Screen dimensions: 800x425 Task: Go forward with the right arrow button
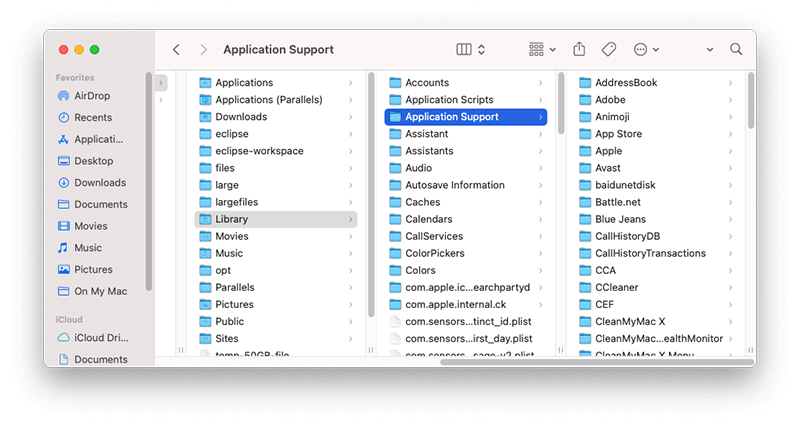[x=204, y=49]
